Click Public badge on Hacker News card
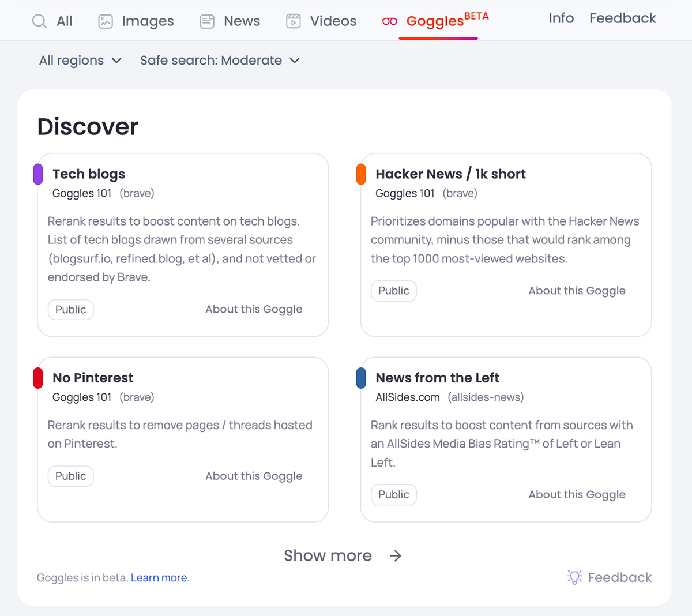This screenshot has width=692, height=616. 394,291
